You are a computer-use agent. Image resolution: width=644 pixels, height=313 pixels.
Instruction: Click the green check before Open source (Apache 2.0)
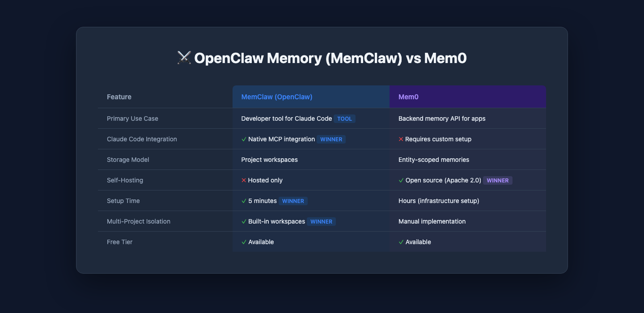(x=401, y=180)
